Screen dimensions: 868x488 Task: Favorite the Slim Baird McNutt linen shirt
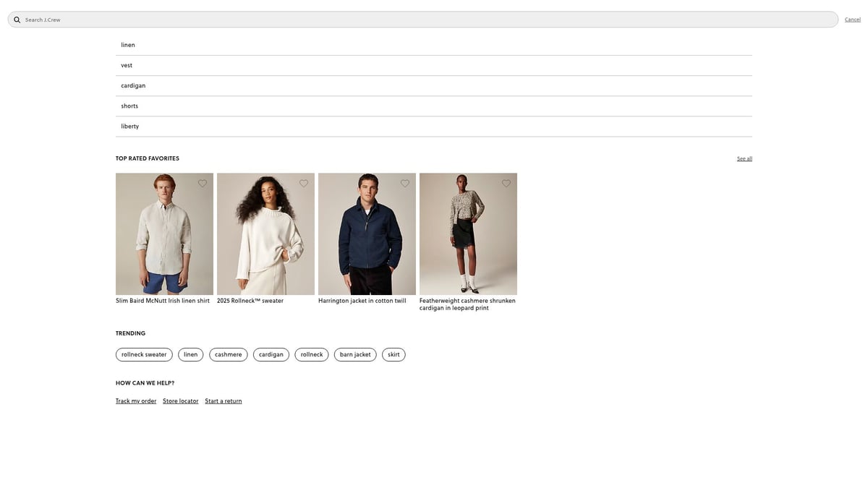(x=203, y=184)
